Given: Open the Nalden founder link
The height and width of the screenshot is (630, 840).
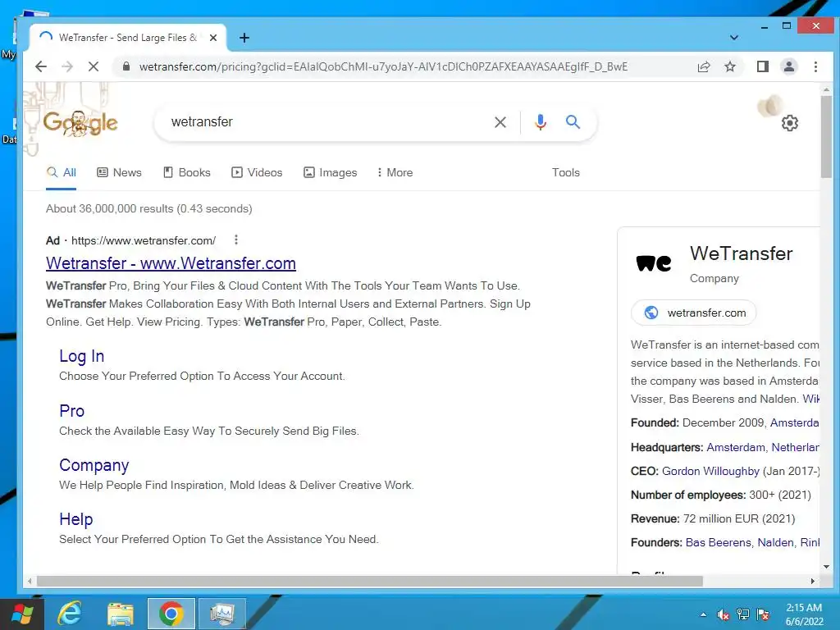Looking at the screenshot, I should coord(775,542).
